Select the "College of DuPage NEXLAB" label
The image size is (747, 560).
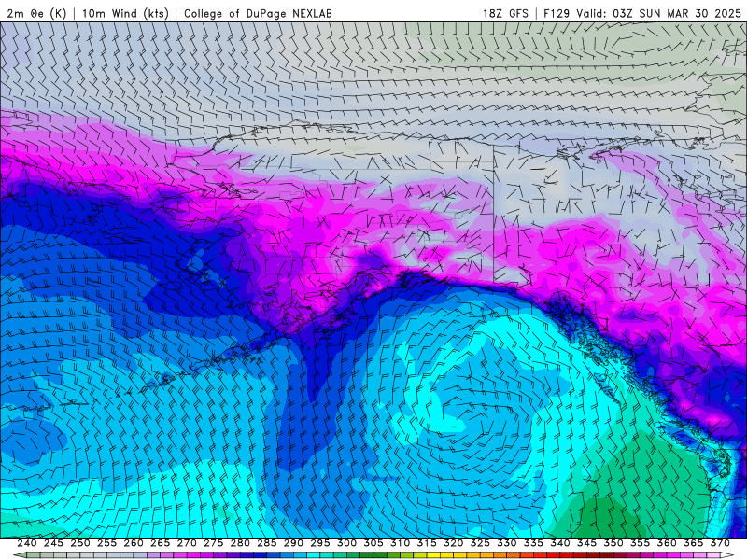click(258, 13)
